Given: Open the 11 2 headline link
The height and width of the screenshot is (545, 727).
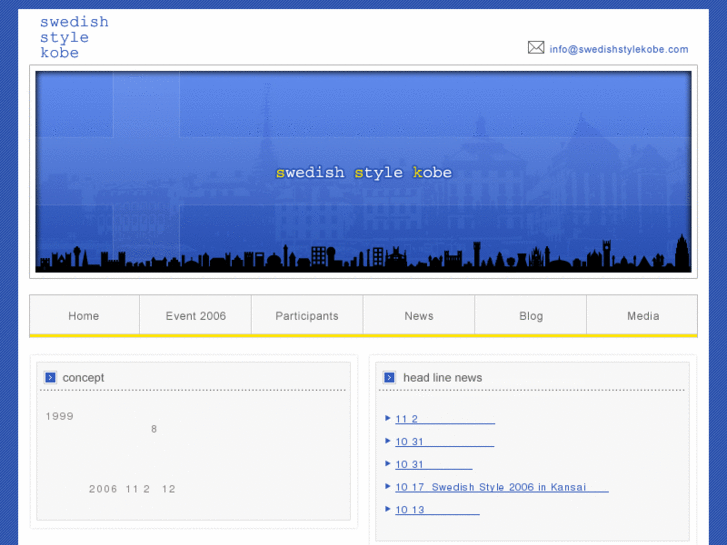Looking at the screenshot, I should point(445,419).
